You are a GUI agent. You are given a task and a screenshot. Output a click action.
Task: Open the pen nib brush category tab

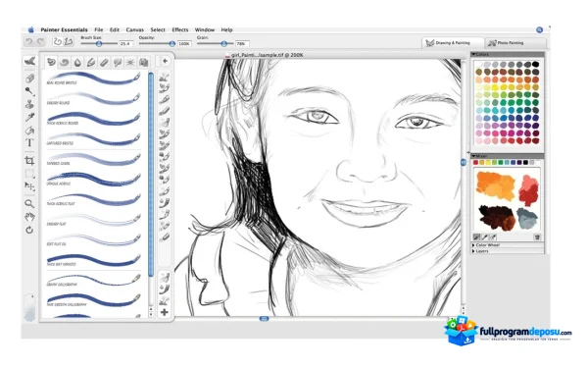[x=91, y=63]
